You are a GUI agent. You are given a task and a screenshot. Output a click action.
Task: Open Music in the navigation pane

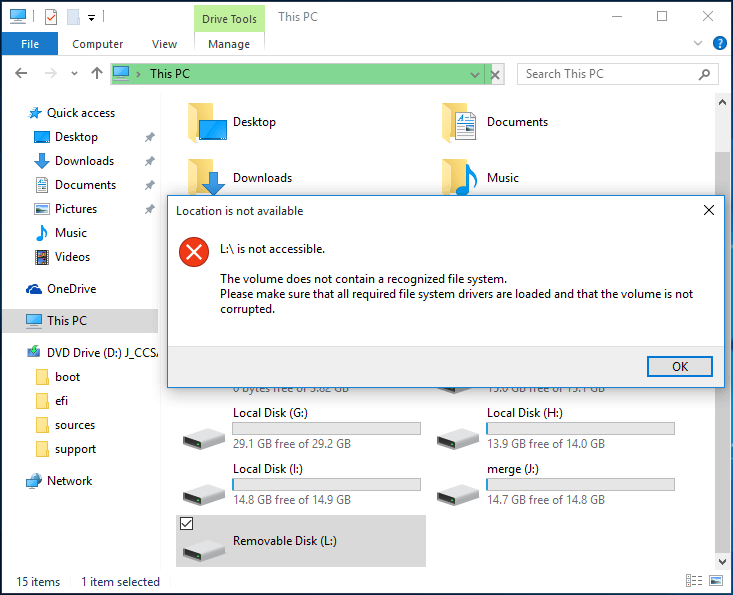point(71,233)
